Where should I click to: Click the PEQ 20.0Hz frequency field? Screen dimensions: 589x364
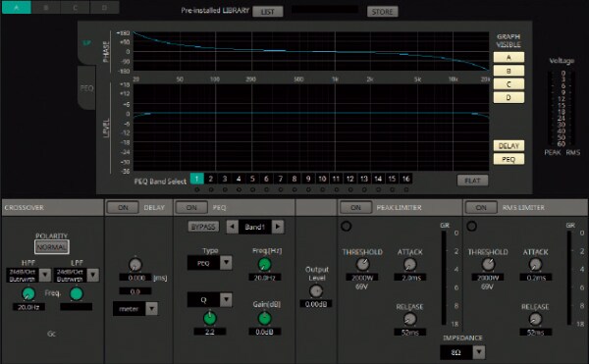(265, 278)
